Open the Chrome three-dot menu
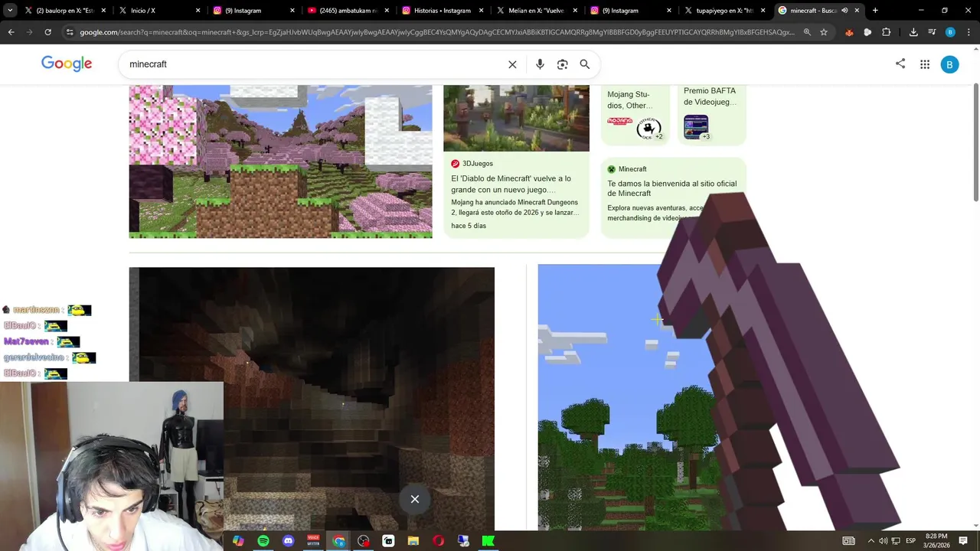This screenshot has width=980, height=551. coord(969,32)
